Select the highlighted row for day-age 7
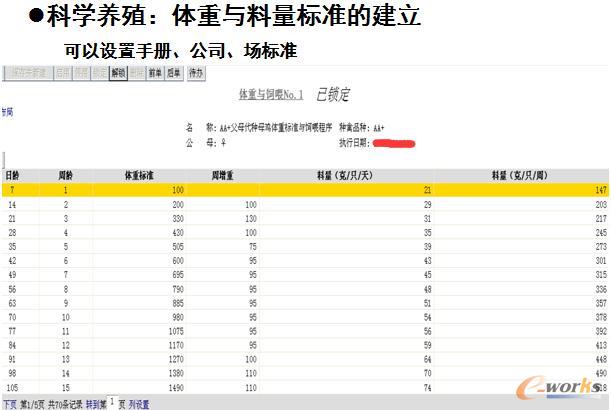 coord(300,189)
